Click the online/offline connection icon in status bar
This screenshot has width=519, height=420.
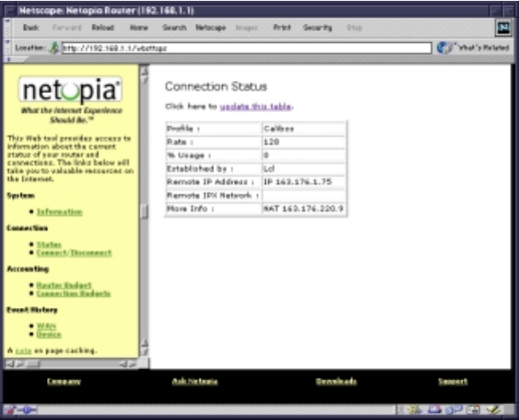pyautogui.click(x=27, y=410)
